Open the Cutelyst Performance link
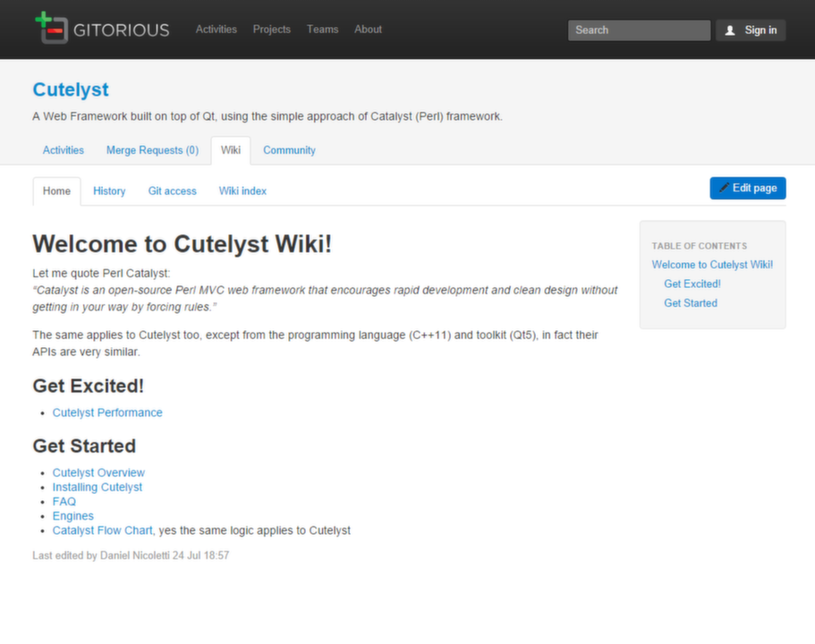The height and width of the screenshot is (644, 815). 107,412
